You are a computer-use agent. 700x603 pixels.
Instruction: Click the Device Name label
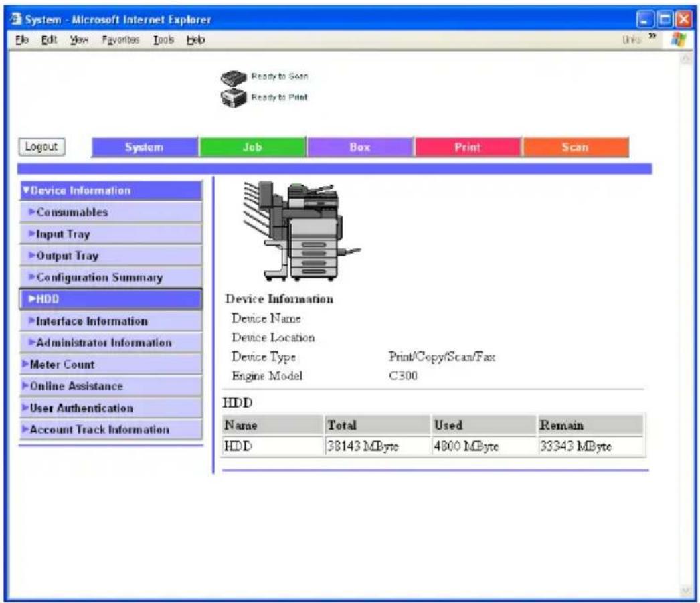(x=266, y=319)
